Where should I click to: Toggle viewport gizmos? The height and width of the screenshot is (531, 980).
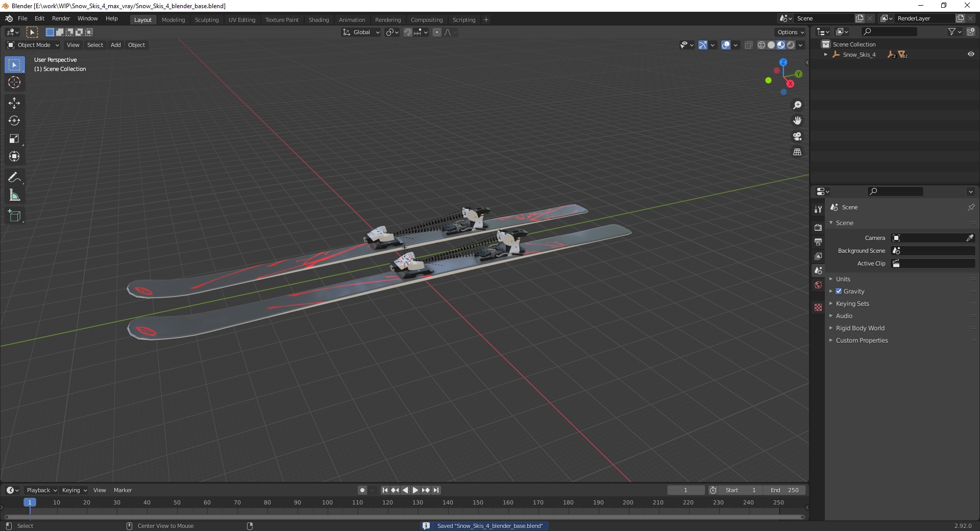[703, 45]
